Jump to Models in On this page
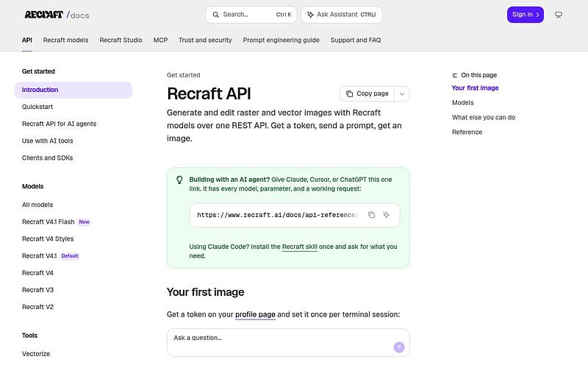The height and width of the screenshot is (368, 588). pyautogui.click(x=463, y=102)
